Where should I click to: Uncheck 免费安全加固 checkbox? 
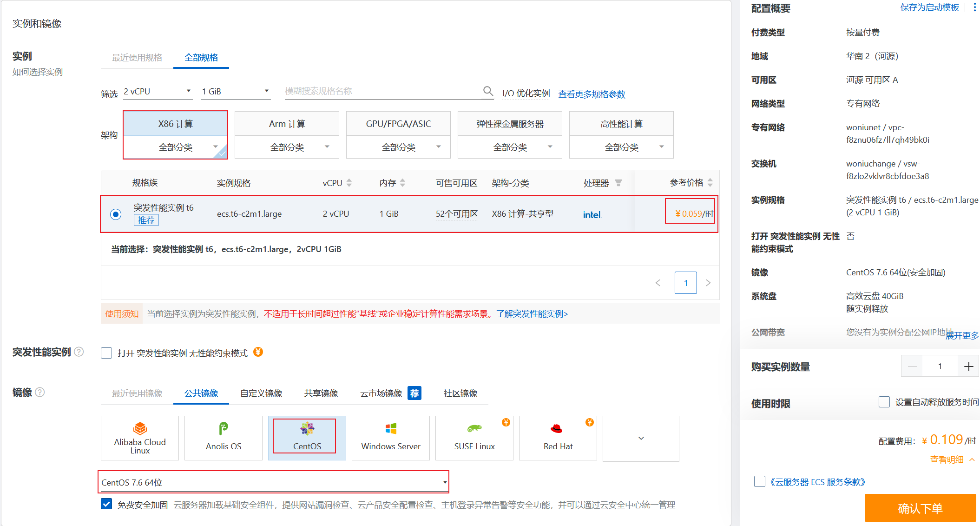point(106,504)
